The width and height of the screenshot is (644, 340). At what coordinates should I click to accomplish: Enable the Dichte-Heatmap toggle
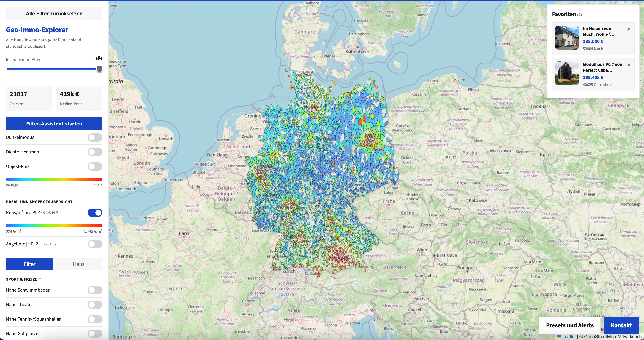(x=95, y=152)
